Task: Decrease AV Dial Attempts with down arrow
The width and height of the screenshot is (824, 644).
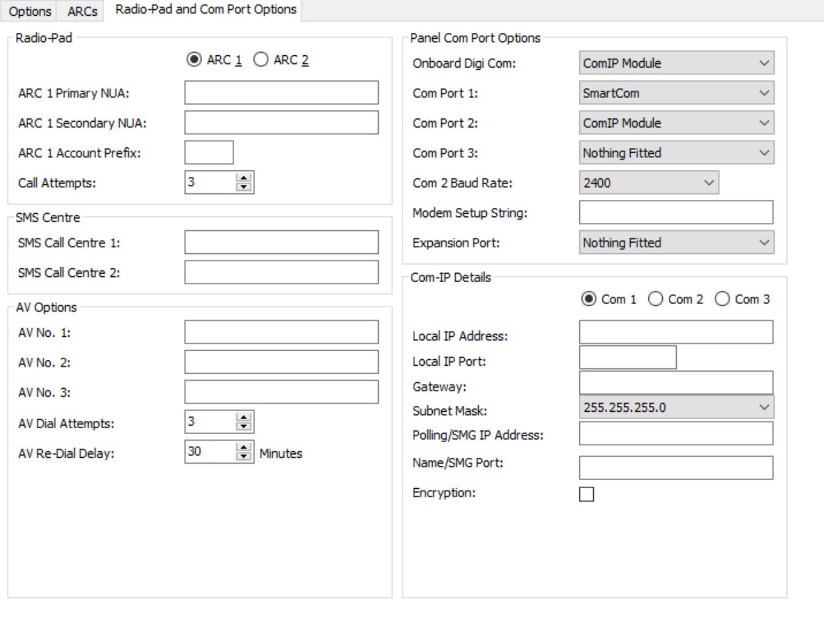Action: [244, 426]
